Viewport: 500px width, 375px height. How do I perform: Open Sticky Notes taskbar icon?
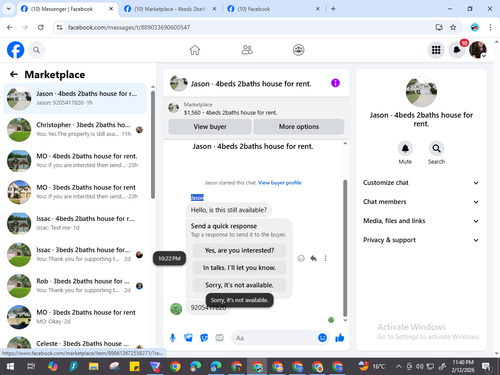click(134, 367)
